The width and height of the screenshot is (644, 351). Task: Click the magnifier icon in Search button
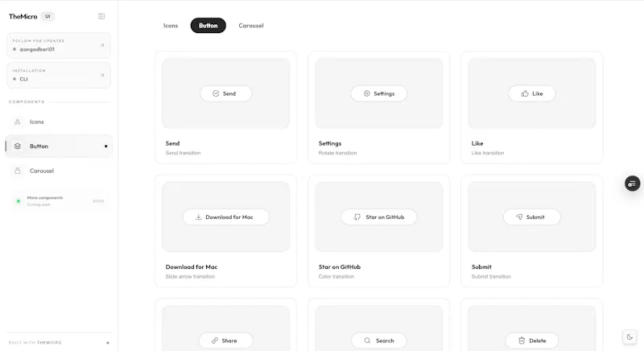tap(367, 341)
